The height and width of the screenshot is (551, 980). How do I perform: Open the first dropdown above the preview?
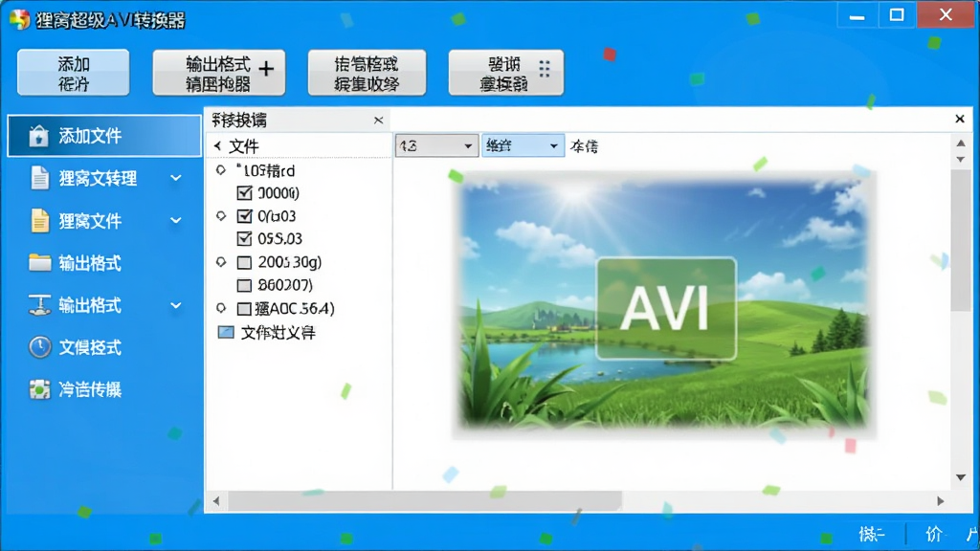(436, 145)
